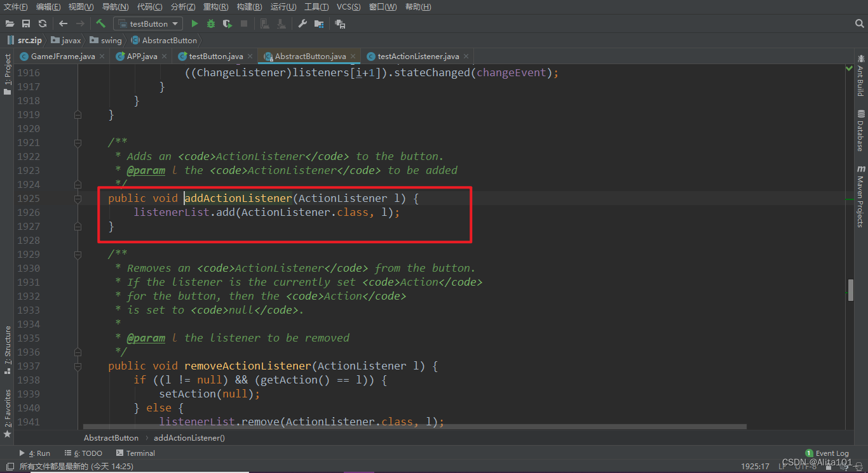Click src.zip in the navigation bar
868x473 pixels.
24,40
